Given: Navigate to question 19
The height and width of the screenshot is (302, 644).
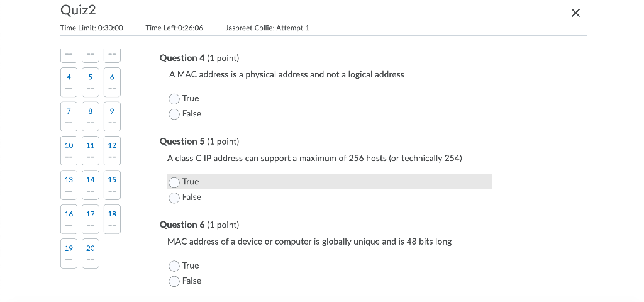Looking at the screenshot, I should (69, 253).
